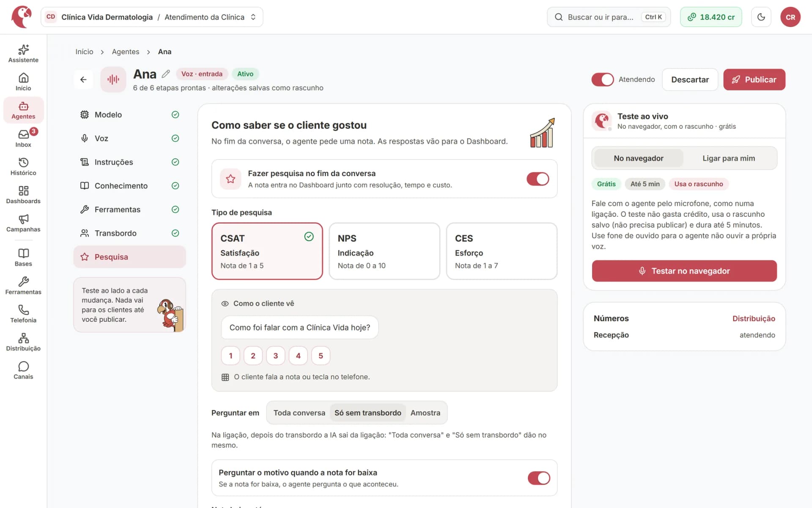Open the Conhecimento step
This screenshot has height=508, width=812.
pos(129,186)
